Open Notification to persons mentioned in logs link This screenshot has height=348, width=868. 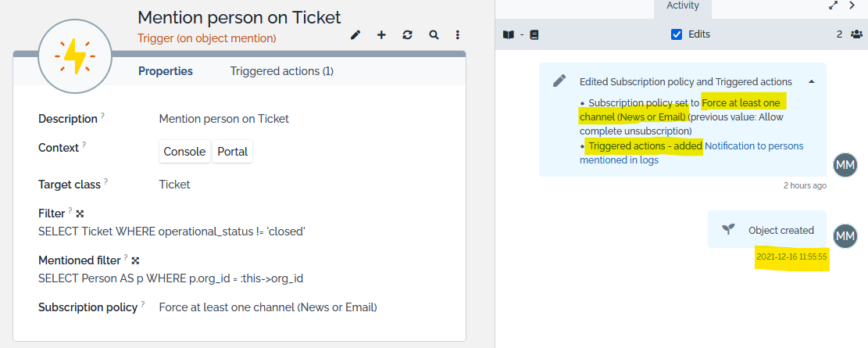click(x=753, y=146)
